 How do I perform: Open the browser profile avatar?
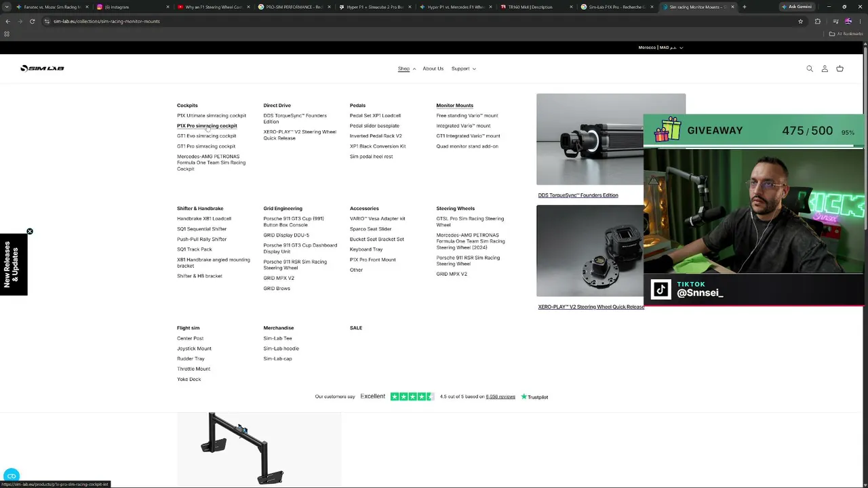pyautogui.click(x=848, y=21)
